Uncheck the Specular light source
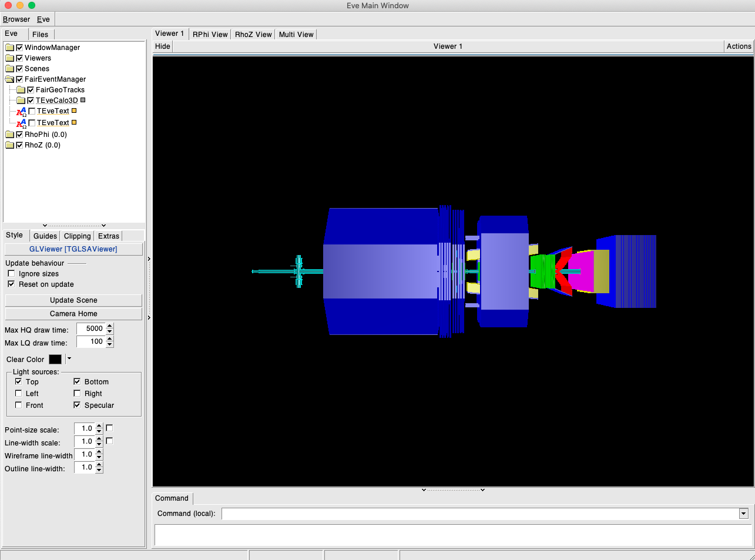755x560 pixels. pyautogui.click(x=77, y=405)
